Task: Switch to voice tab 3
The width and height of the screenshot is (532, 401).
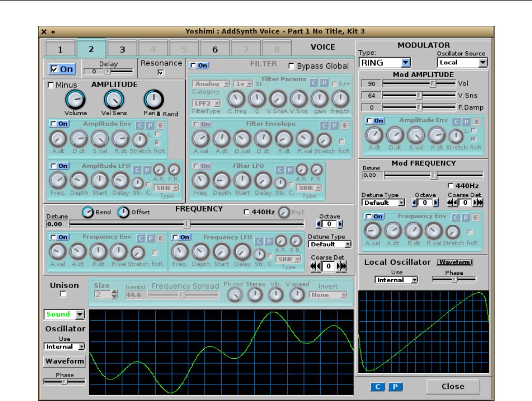Action: [x=122, y=50]
